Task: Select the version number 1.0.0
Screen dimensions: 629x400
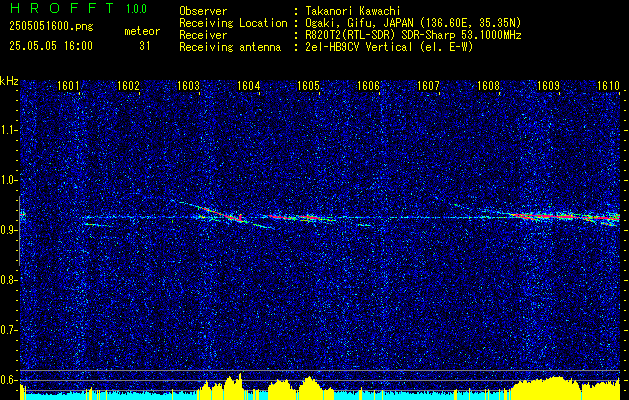Action: (136, 9)
